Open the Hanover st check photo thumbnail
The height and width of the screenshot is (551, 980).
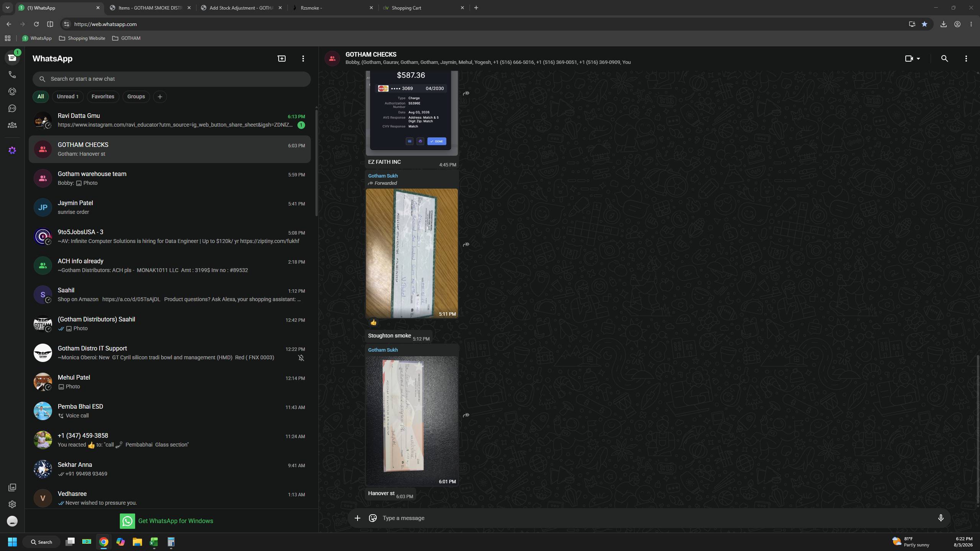pos(412,421)
